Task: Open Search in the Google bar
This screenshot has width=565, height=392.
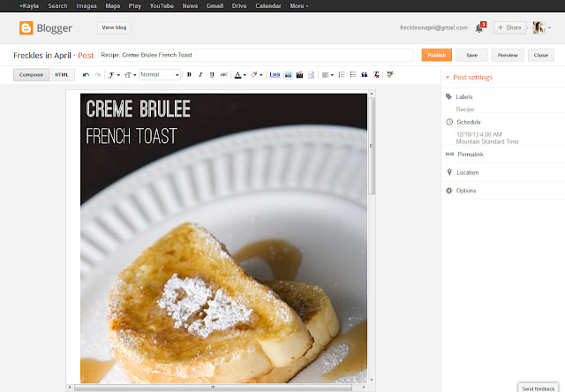Action: [x=57, y=6]
